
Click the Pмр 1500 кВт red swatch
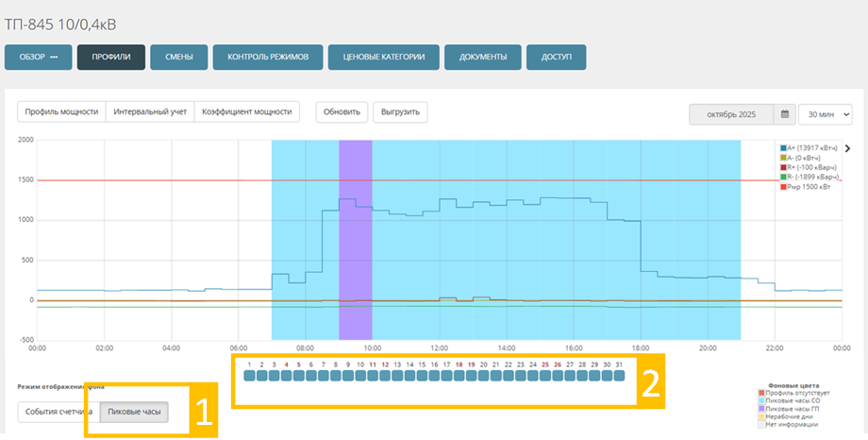click(x=783, y=186)
